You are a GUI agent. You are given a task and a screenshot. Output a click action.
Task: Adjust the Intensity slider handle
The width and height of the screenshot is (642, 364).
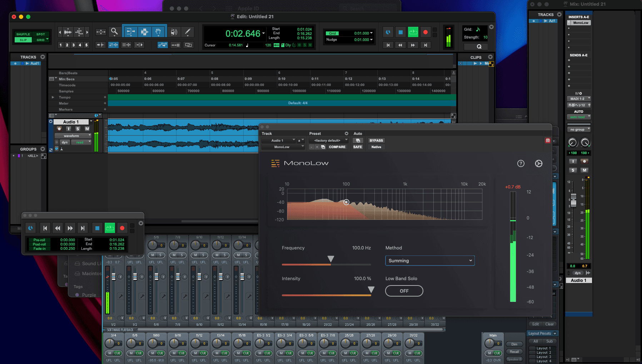(x=371, y=290)
